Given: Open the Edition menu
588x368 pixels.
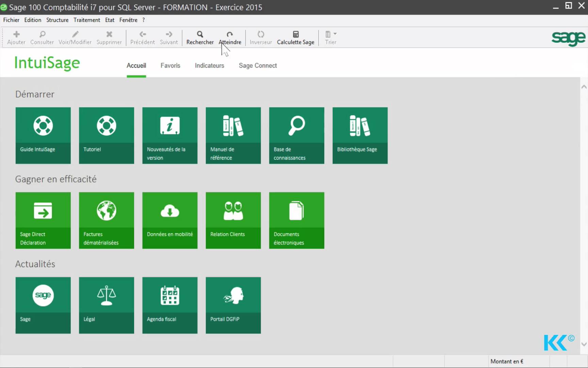Looking at the screenshot, I should click(33, 20).
